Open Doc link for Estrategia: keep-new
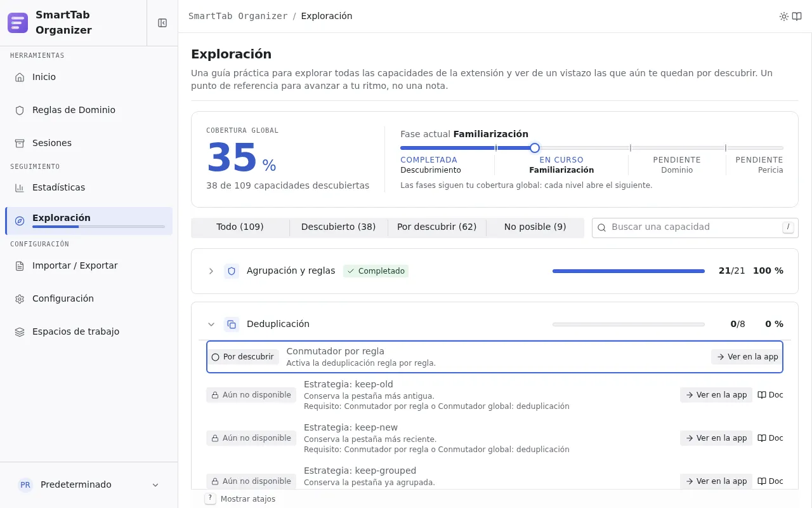 tap(771, 438)
